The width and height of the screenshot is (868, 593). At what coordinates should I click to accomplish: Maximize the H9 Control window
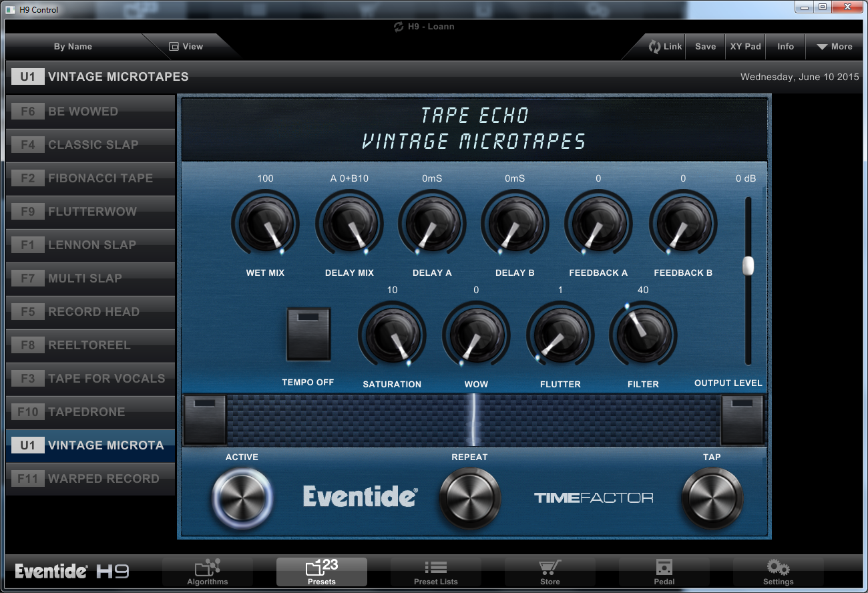pyautogui.click(x=823, y=7)
